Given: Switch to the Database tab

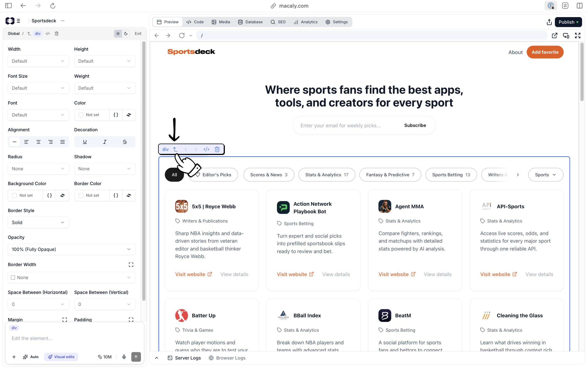Looking at the screenshot, I should pyautogui.click(x=250, y=22).
